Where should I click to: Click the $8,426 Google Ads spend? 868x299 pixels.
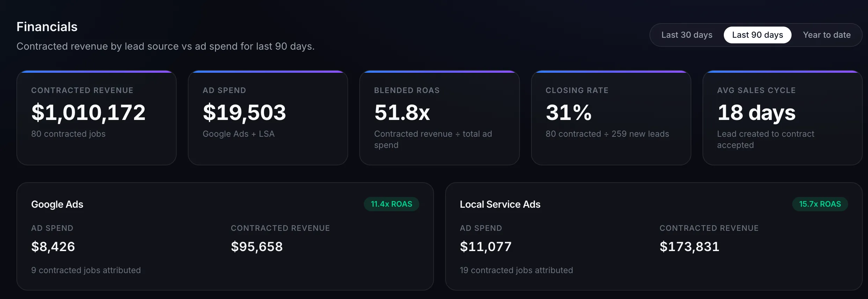tap(53, 247)
